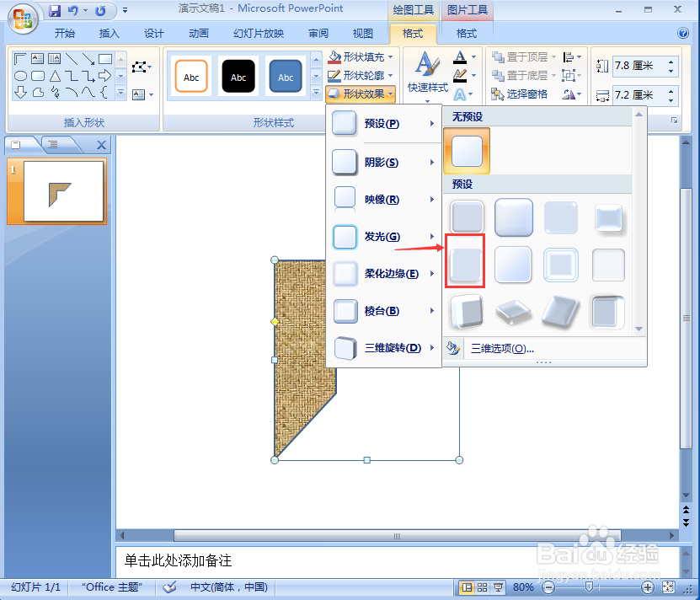Apply the black filled Abc style
700x600 pixels.
238,76
